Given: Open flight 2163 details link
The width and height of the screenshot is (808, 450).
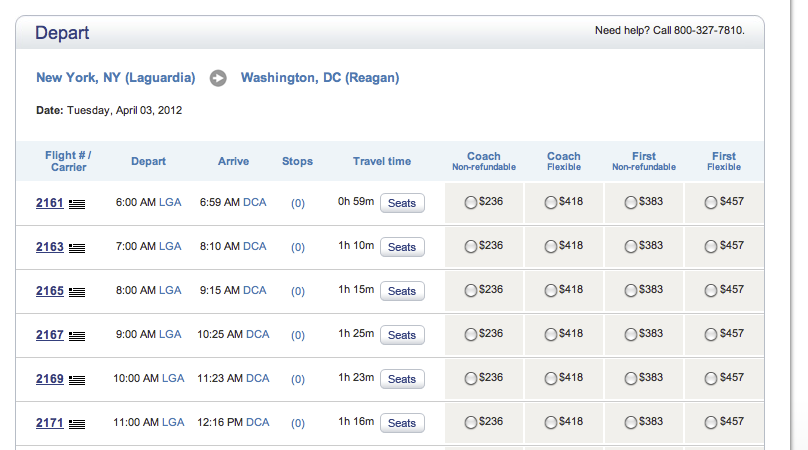Looking at the screenshot, I should click(49, 247).
